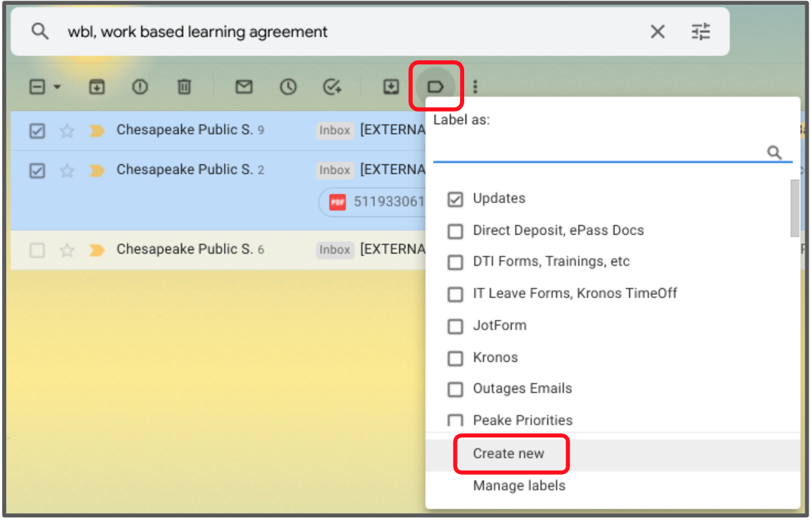Click the Snooze clock icon

(x=288, y=87)
